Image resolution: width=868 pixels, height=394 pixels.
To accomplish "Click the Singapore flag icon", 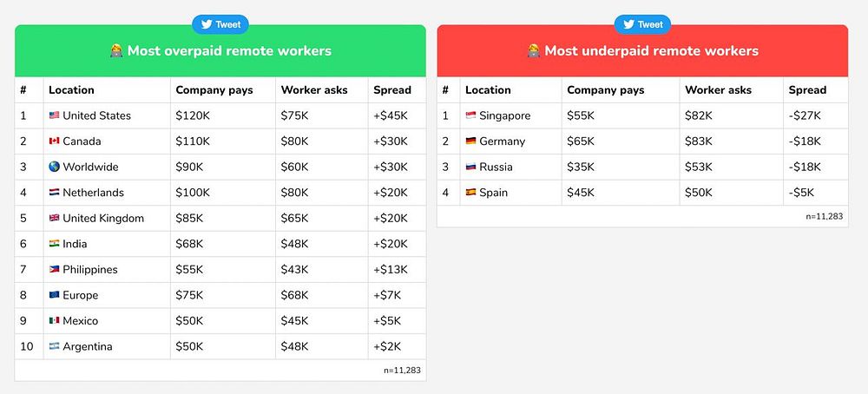I will (470, 115).
